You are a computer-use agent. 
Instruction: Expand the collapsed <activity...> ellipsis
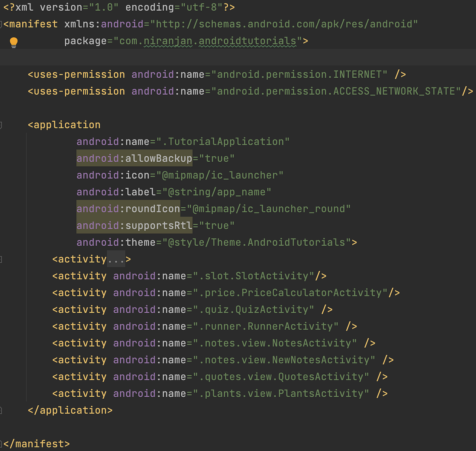[x=115, y=259]
